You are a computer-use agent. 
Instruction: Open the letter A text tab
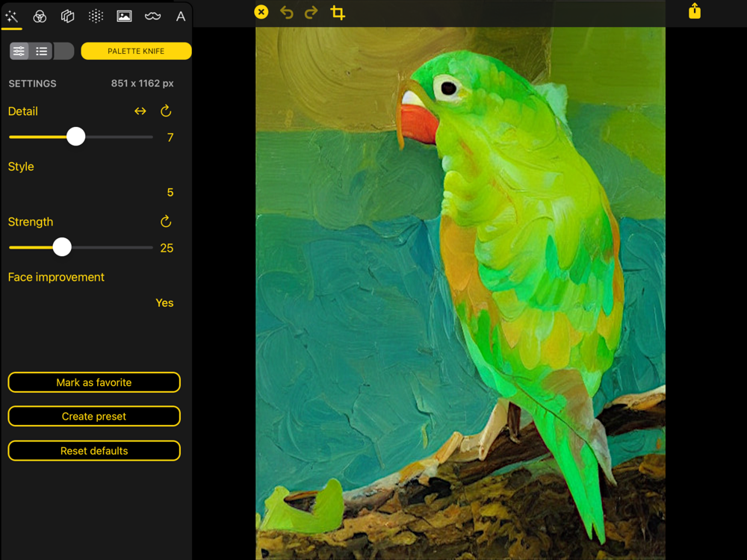tap(181, 16)
